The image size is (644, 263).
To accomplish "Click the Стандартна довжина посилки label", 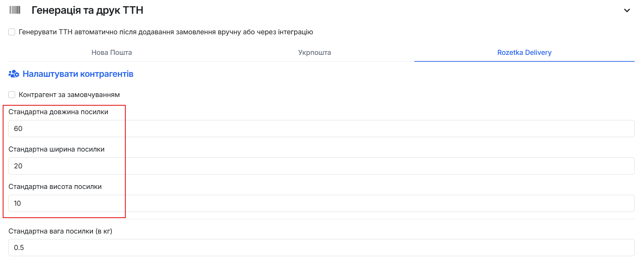I will (58, 112).
